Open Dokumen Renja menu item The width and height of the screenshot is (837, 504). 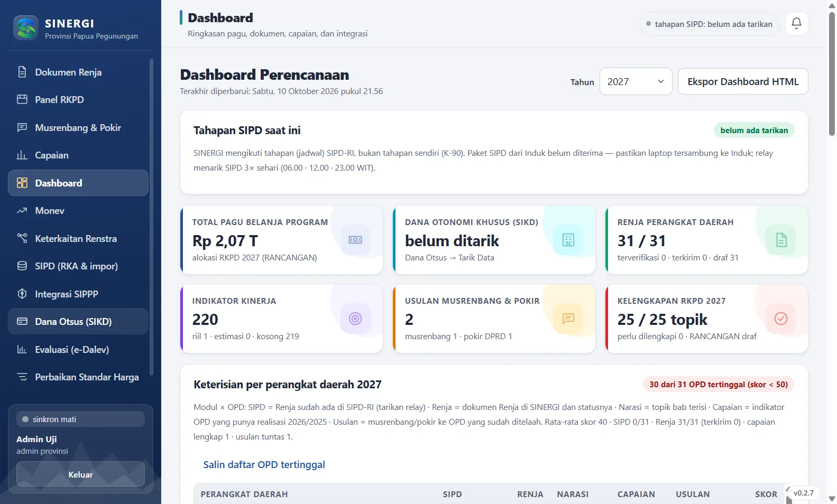78,72
